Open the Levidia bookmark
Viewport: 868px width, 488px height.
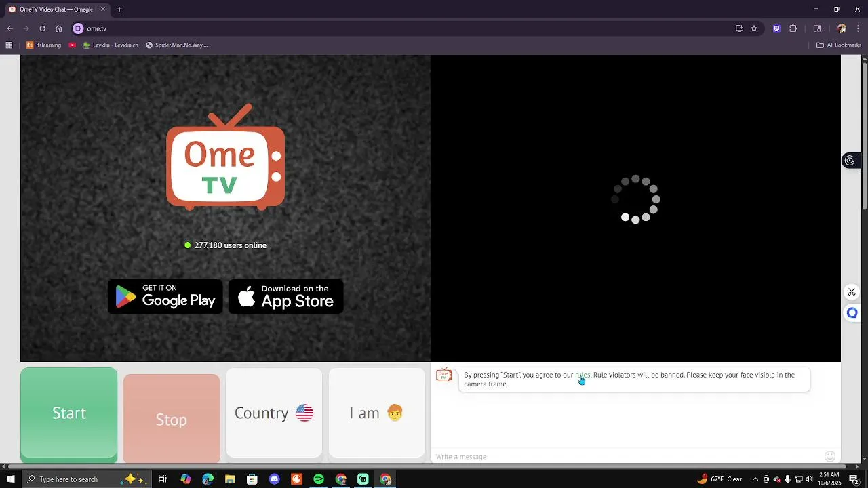(x=111, y=45)
